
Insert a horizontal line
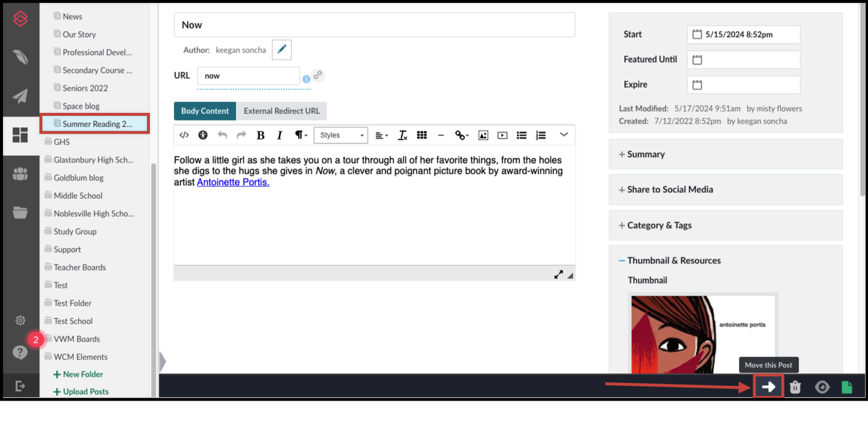pos(441,136)
